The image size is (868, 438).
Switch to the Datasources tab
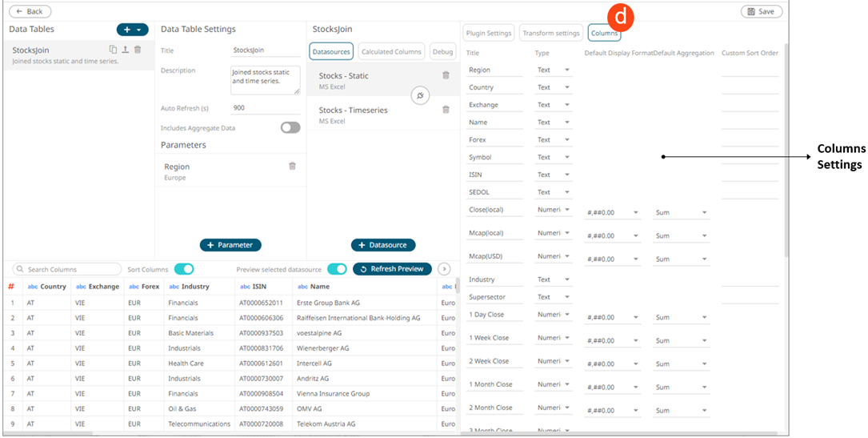(331, 51)
